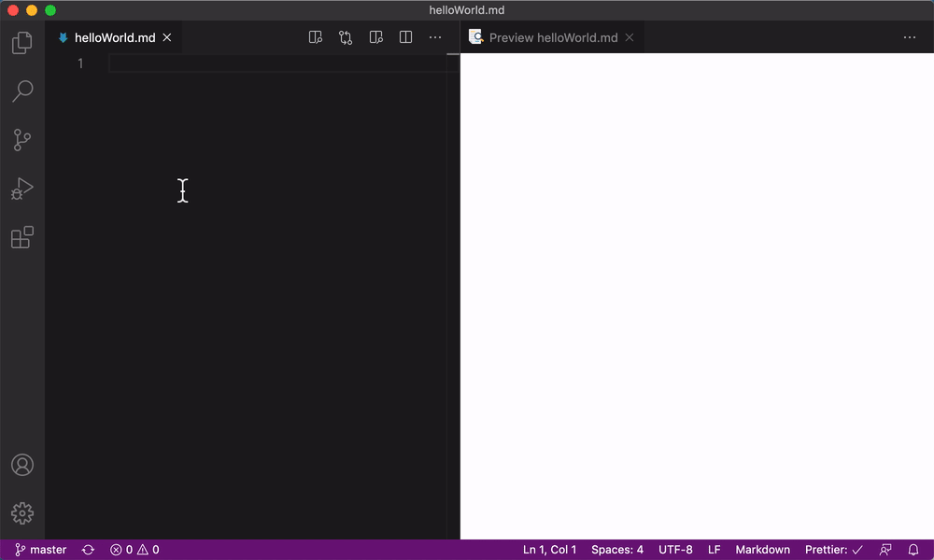Open the Manage gear menu
Screen dimensions: 934x560
tap(22, 513)
